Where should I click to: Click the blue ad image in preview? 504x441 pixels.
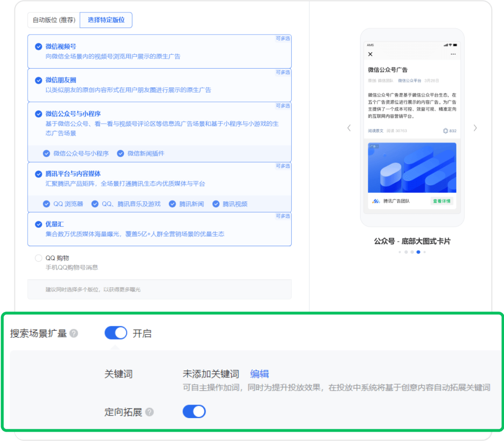[412, 168]
